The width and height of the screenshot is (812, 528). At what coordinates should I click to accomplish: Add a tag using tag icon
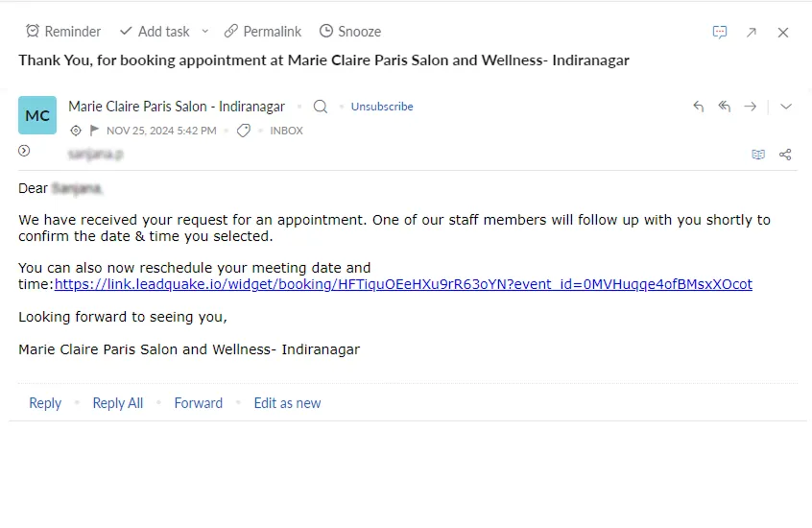point(244,131)
